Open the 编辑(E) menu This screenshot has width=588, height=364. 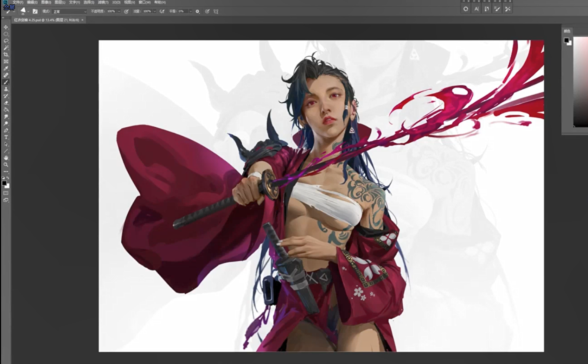pyautogui.click(x=32, y=2)
